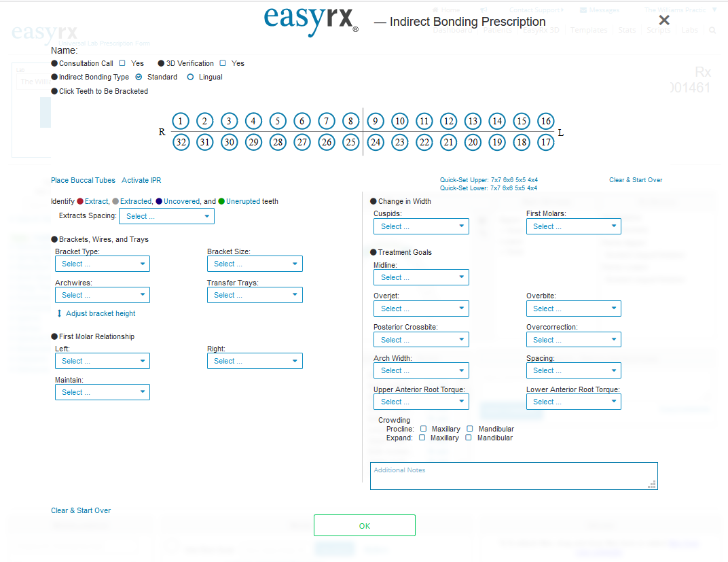Close the prescription dialog with X

[x=664, y=20]
